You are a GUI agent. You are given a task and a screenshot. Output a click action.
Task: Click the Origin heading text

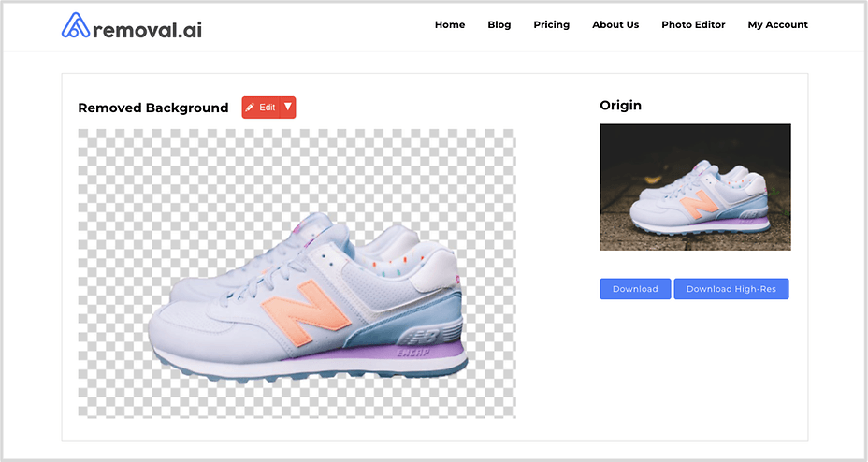coord(620,106)
